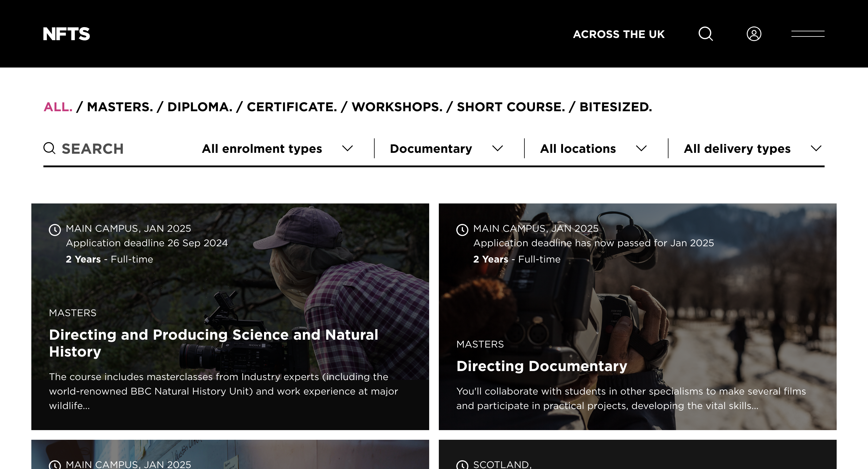Click MASTERS label on Directing Documentary card
Screen dimensions: 868x469
[480, 344]
